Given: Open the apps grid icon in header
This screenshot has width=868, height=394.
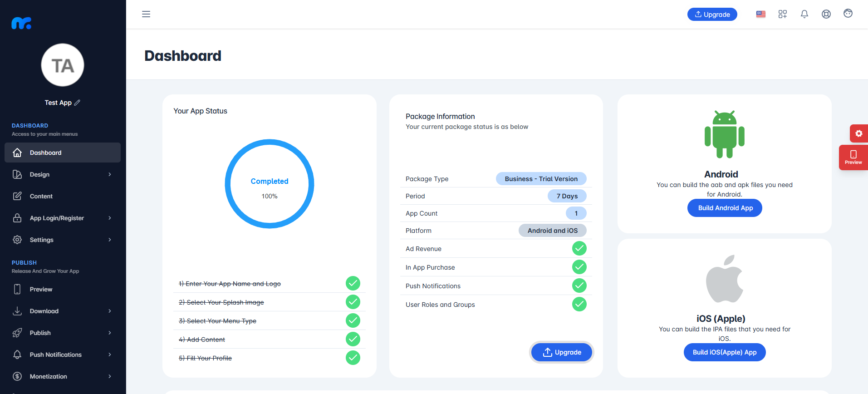Looking at the screenshot, I should click(783, 14).
